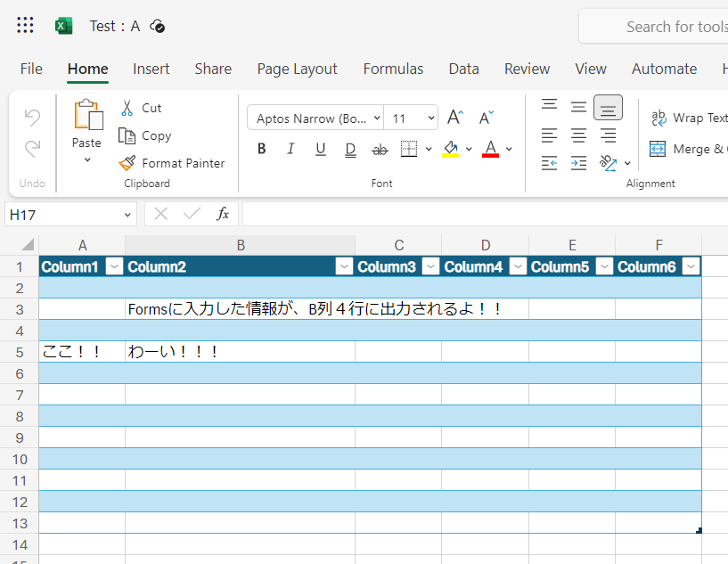
Task: Apply the yellow fill color swatch
Action: pos(451,149)
